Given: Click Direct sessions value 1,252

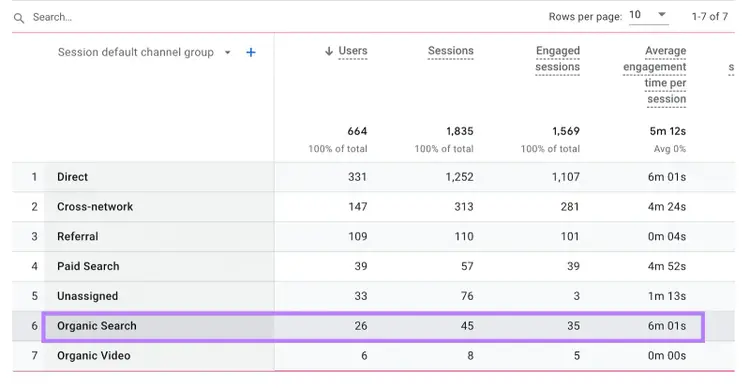Looking at the screenshot, I should tap(459, 177).
